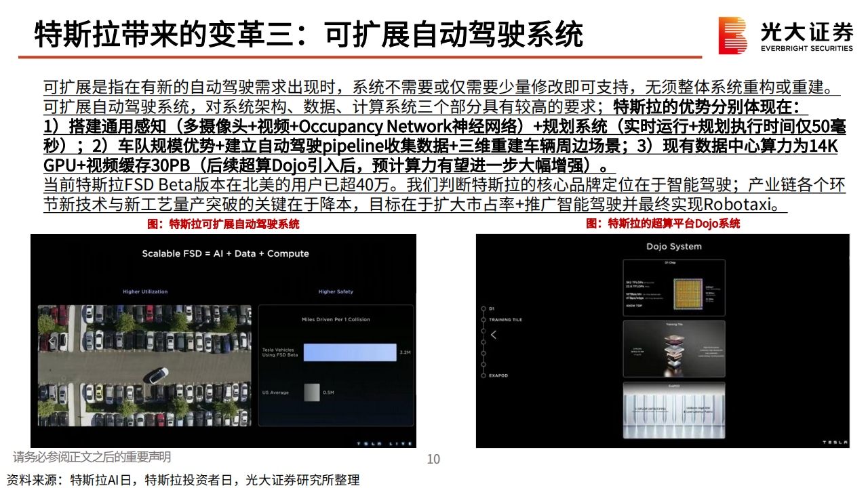Click the bold text 特斯拉的优势分别体现在
This screenshot has width=868, height=488.
[707, 106]
